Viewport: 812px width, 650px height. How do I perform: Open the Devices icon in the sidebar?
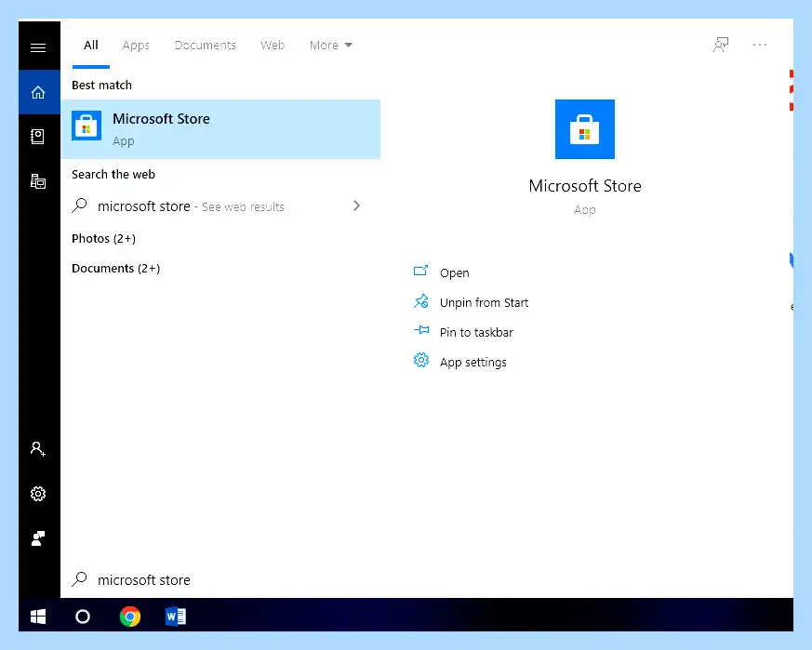tap(38, 181)
